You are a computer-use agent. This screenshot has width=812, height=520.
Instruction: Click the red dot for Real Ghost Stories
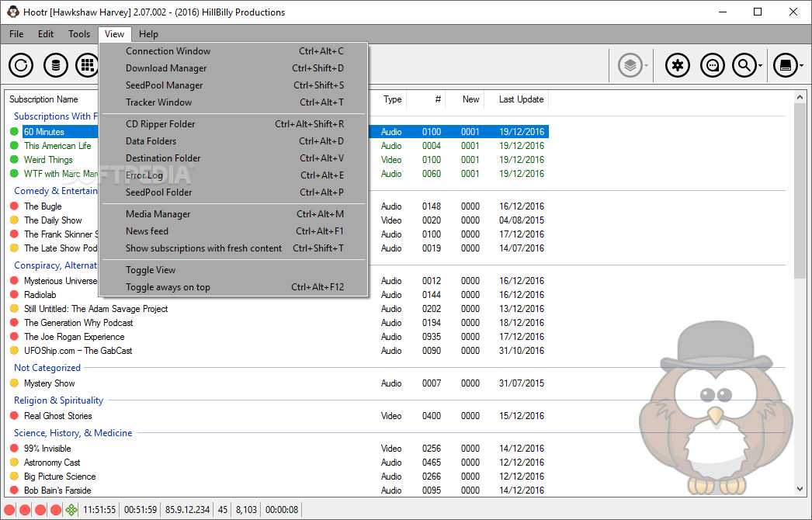click(14, 416)
